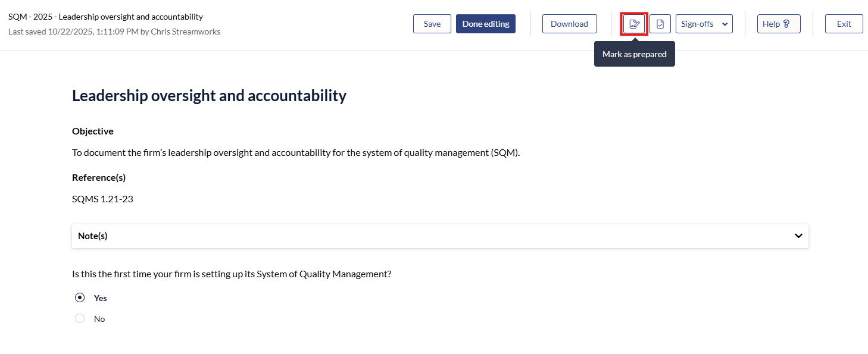
Task: Download the current form
Action: click(x=569, y=24)
